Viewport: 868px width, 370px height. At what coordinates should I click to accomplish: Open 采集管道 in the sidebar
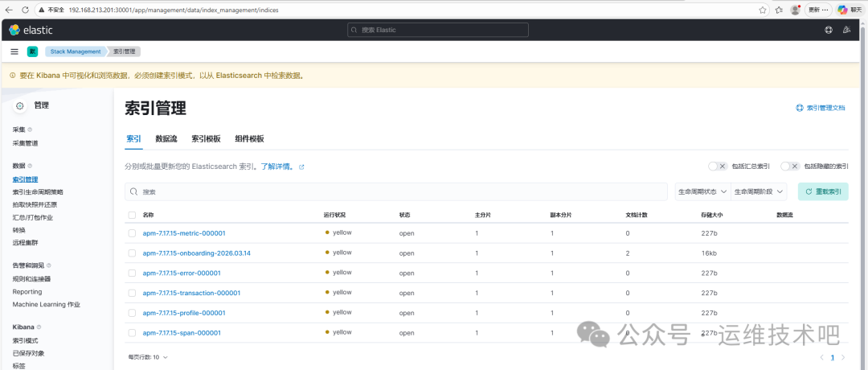pyautogui.click(x=26, y=143)
